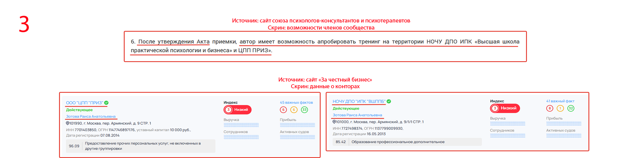Click the OGRN value 1147746897176
The height and width of the screenshot is (158, 644).
(122, 130)
